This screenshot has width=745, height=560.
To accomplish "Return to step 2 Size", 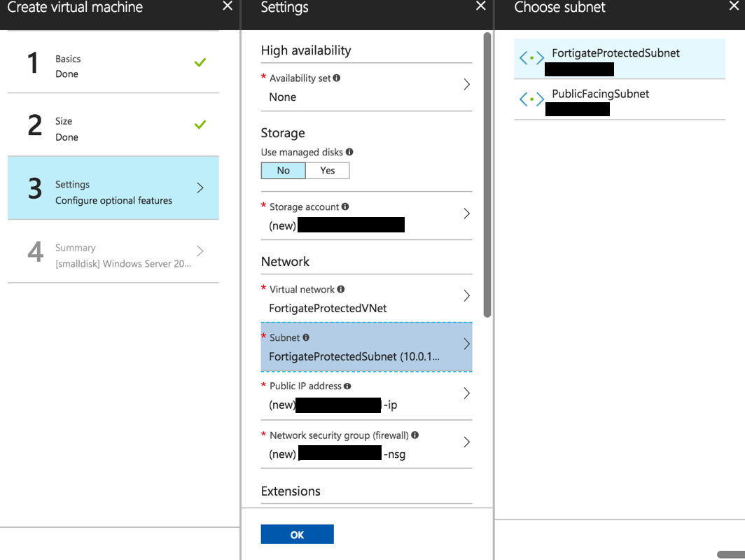I will coord(112,129).
